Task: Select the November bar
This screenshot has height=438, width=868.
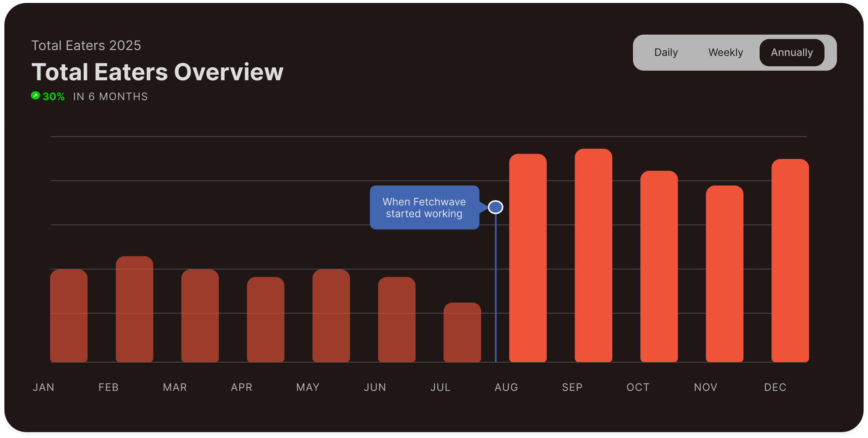Action: (725, 274)
